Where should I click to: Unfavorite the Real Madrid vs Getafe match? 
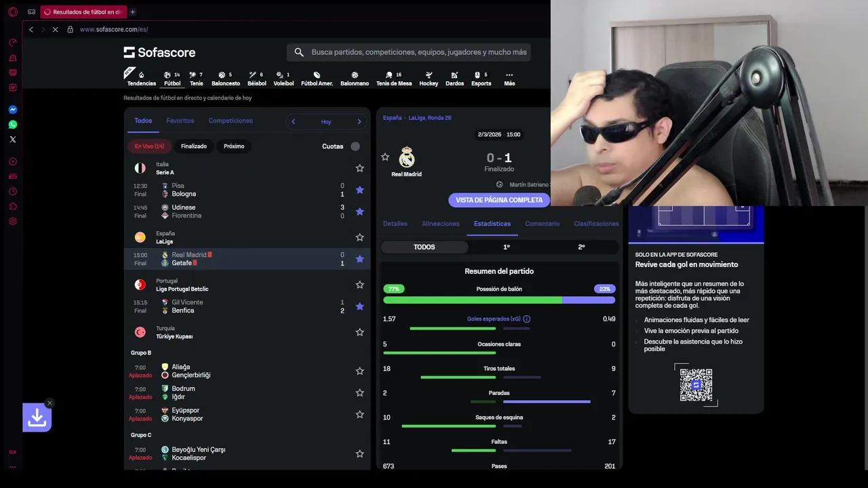click(x=360, y=259)
